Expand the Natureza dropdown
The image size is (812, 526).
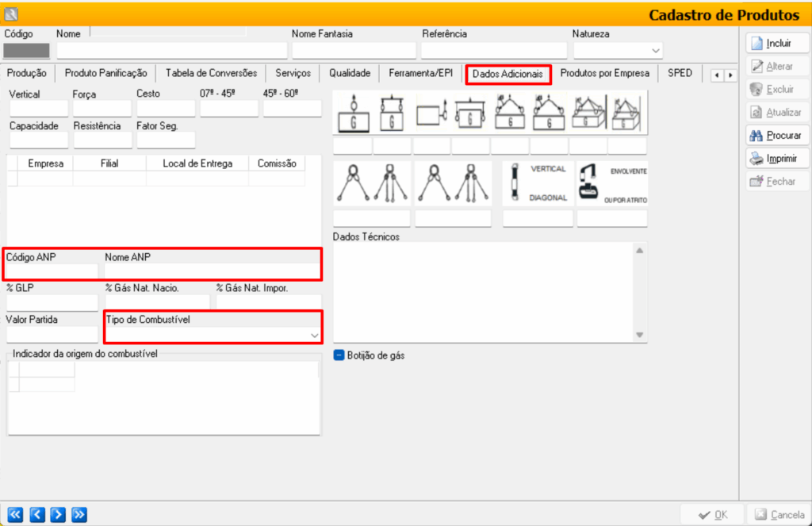[x=655, y=51]
